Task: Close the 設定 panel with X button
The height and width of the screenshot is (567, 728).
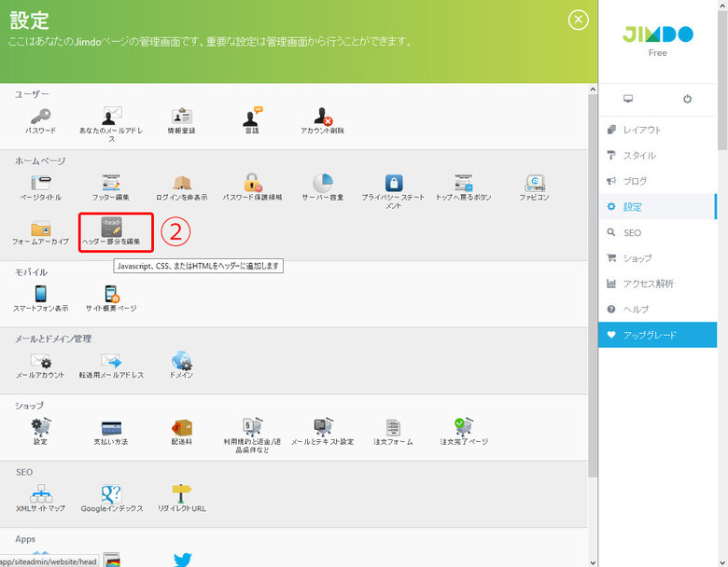Action: click(x=578, y=20)
